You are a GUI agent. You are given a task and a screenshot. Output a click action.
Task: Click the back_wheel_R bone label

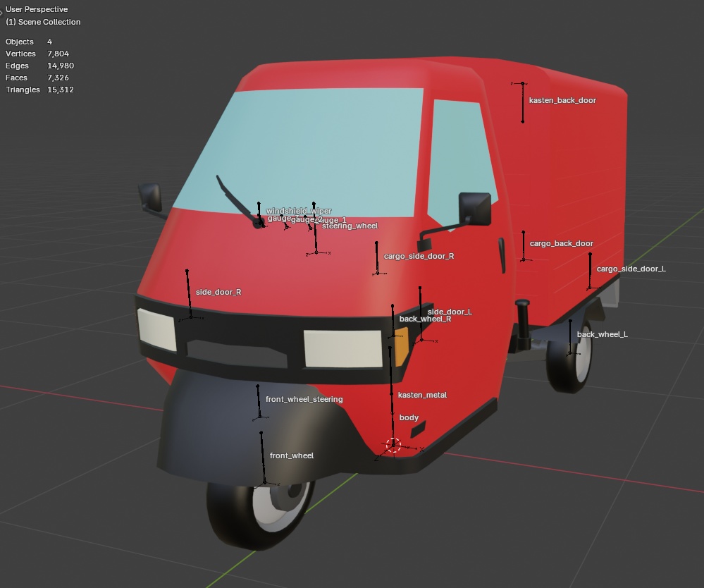click(x=425, y=319)
